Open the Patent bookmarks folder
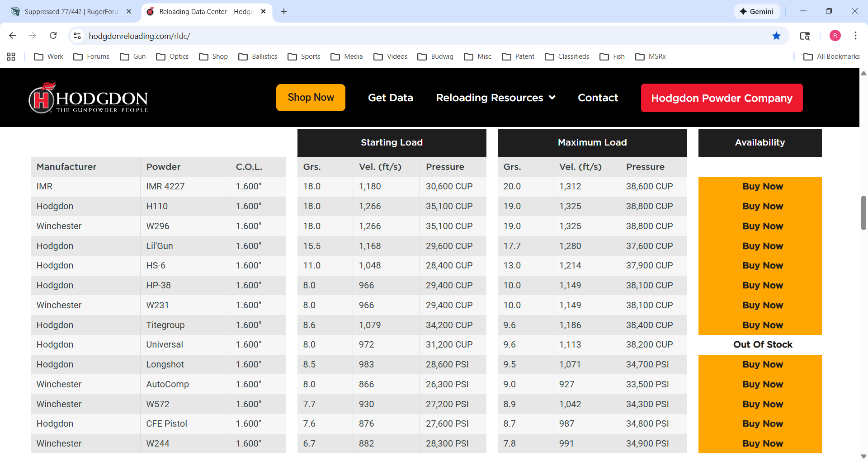Screen dimensions: 868x461 518,56
